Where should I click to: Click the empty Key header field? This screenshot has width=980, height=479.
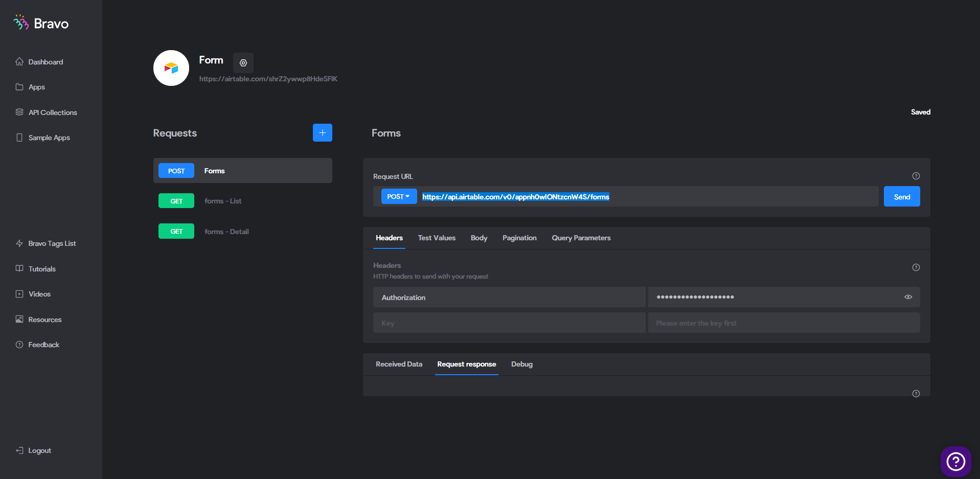pos(509,323)
